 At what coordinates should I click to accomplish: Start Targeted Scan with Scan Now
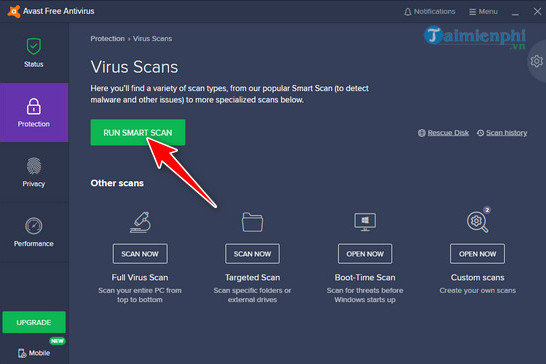[x=252, y=254]
